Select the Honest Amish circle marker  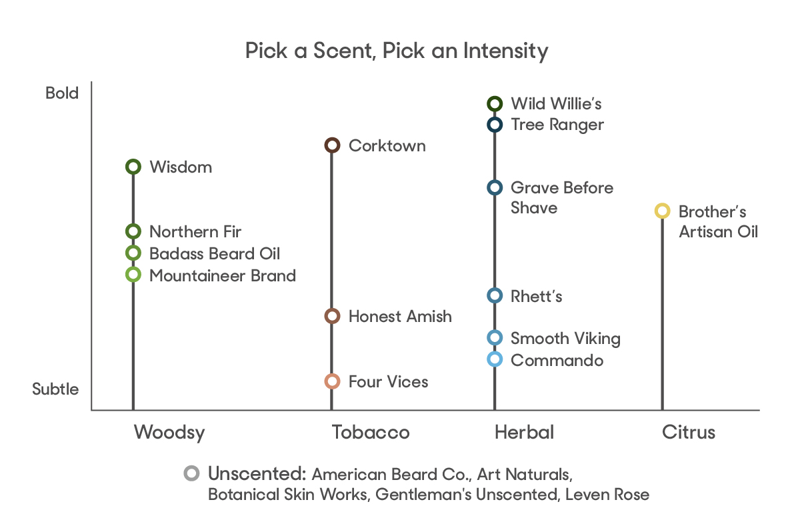tap(332, 317)
